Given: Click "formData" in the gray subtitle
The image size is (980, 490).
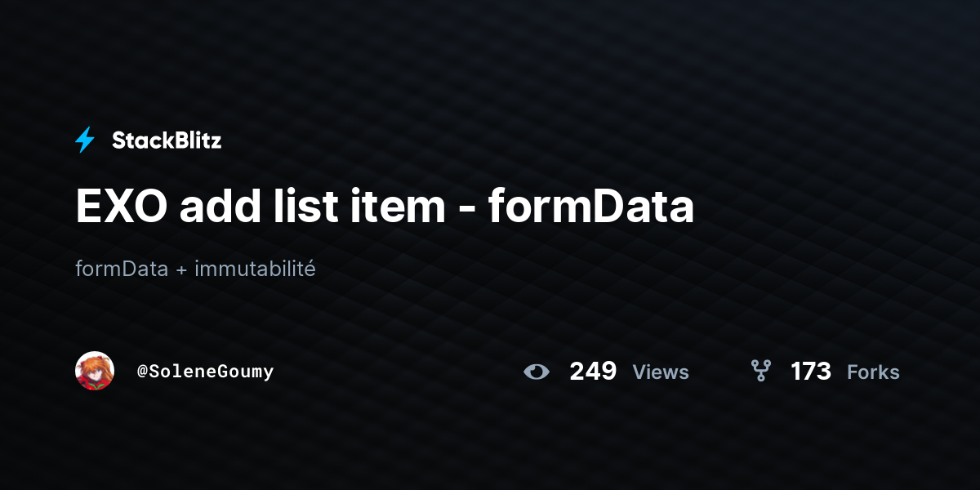Looking at the screenshot, I should click(x=122, y=268).
